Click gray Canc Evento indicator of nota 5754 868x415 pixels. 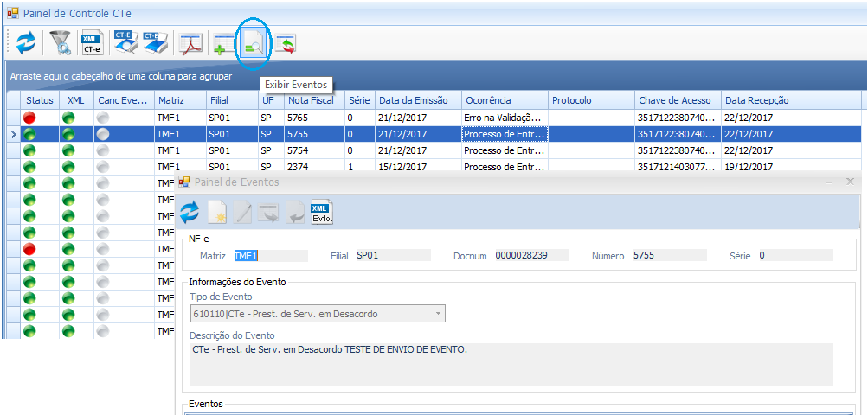point(103,150)
